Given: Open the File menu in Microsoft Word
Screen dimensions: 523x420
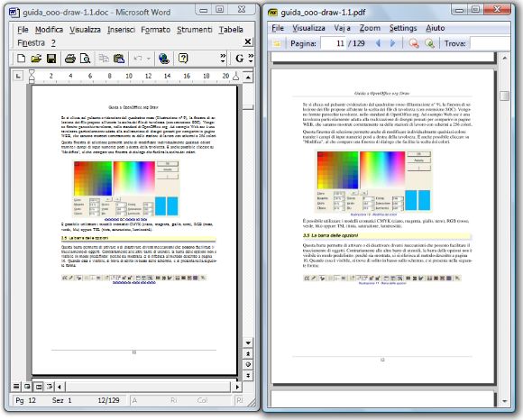Looking at the screenshot, I should click(23, 30).
